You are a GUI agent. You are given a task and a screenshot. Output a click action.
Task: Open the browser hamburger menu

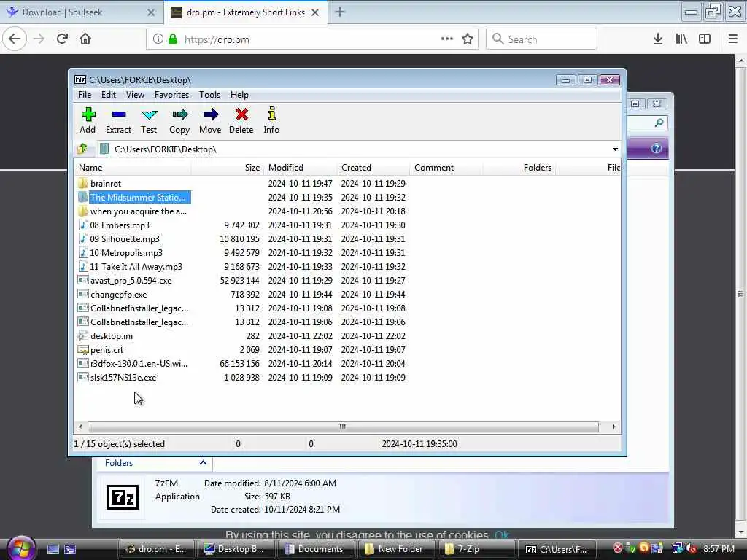(733, 39)
